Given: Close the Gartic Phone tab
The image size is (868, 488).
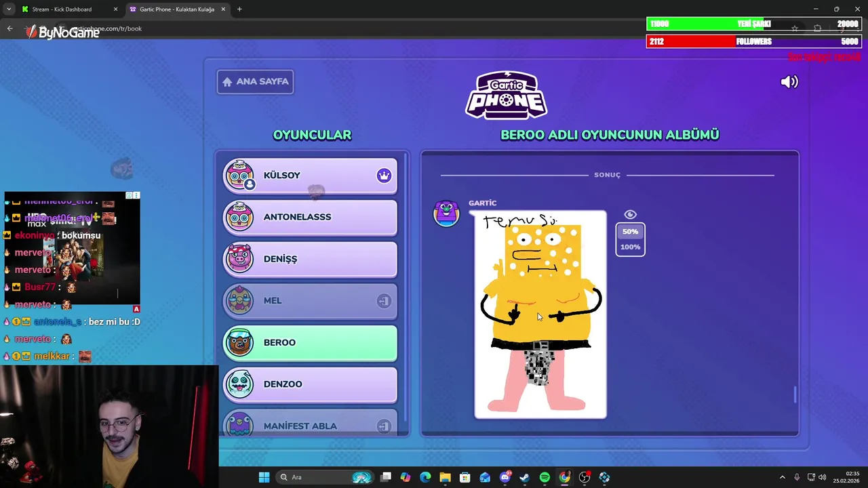Looking at the screenshot, I should (223, 9).
